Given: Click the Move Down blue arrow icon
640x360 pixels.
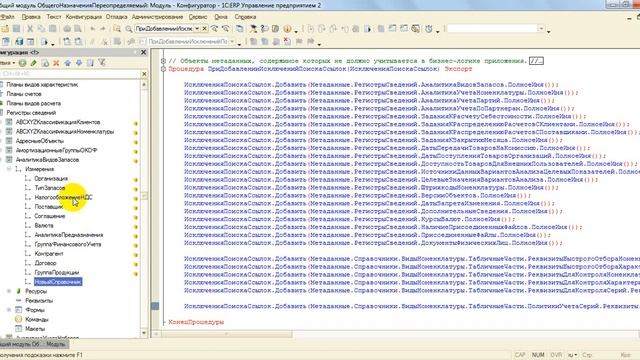Looking at the screenshot, I should tap(79, 63).
